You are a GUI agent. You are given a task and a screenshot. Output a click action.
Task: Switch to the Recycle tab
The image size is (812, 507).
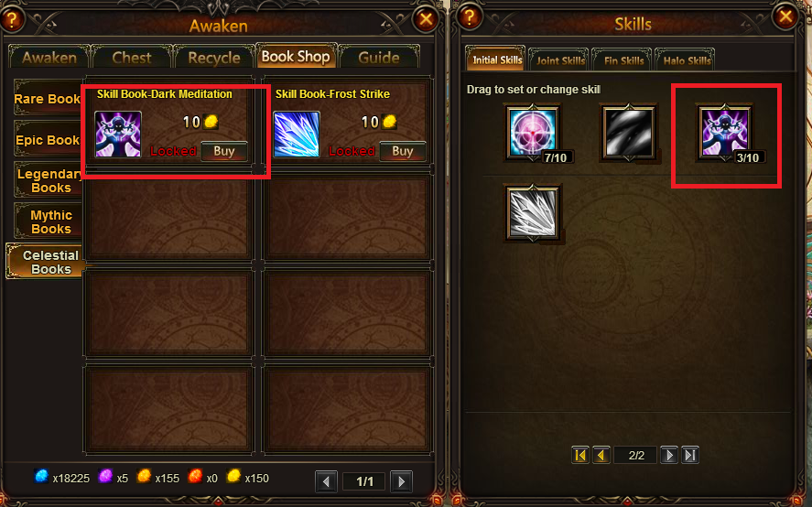point(214,57)
